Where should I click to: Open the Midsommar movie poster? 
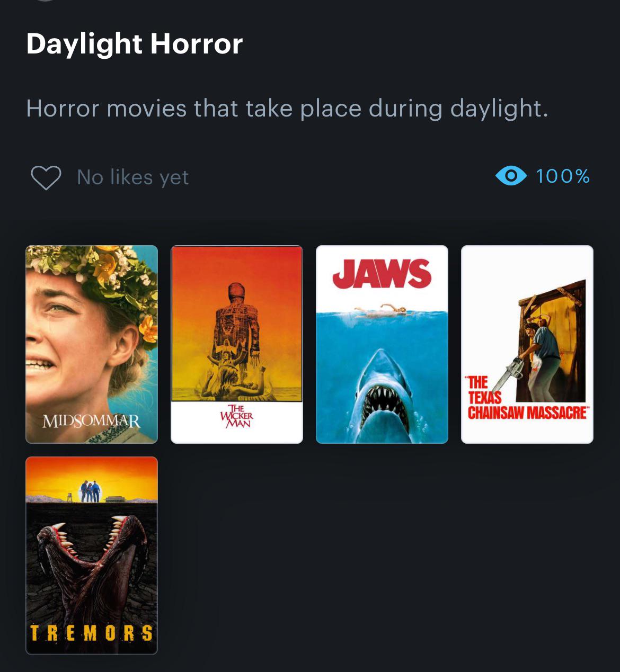(91, 343)
